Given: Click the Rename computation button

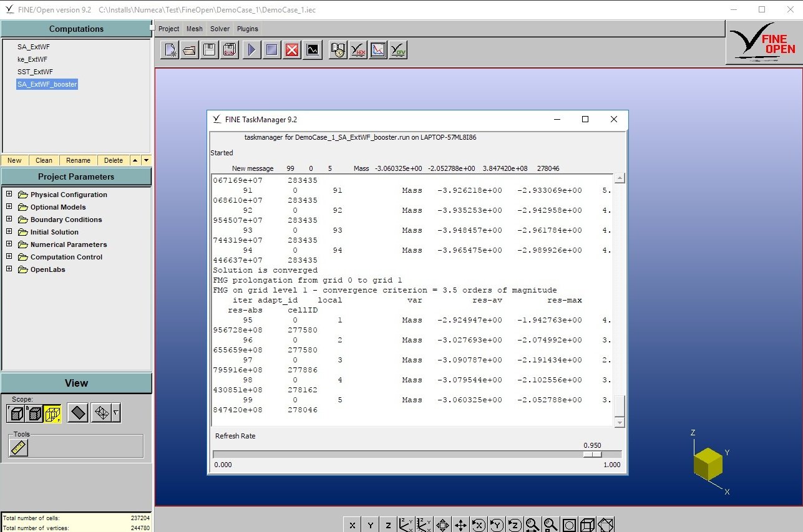Looking at the screenshot, I should [79, 160].
